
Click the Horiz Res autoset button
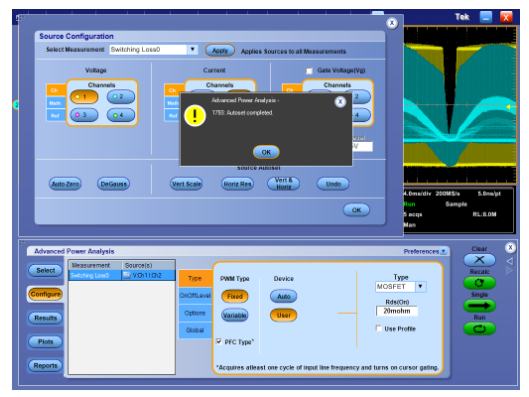pos(238,184)
